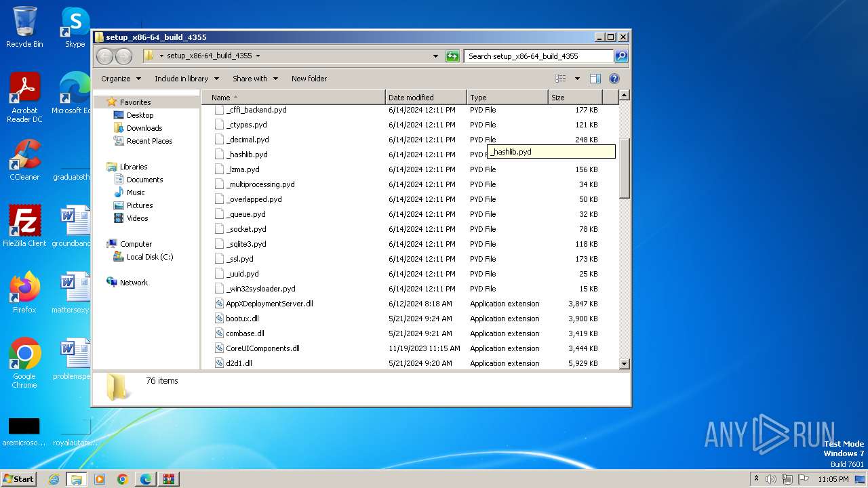Select the _lzma.pyd file name
This screenshot has height=488, width=868.
pos(243,169)
